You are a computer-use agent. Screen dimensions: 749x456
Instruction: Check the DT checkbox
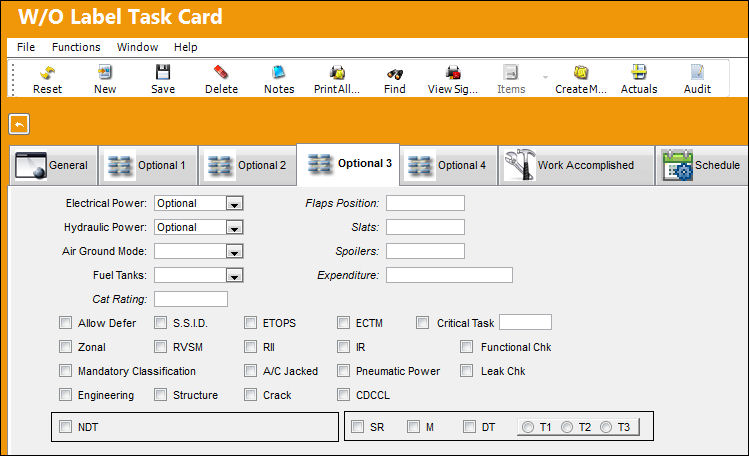coord(470,426)
